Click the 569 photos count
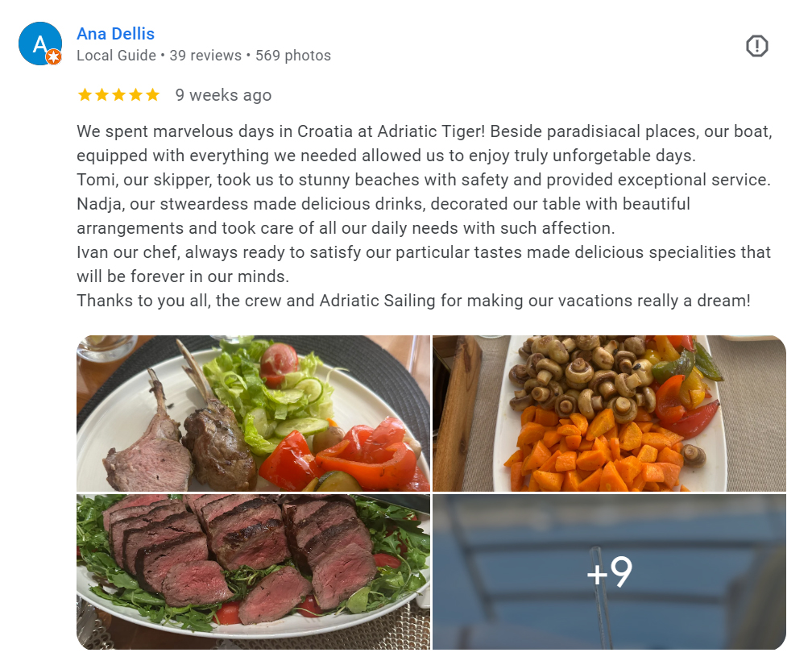Screen dimensions: 812x665 click(293, 56)
